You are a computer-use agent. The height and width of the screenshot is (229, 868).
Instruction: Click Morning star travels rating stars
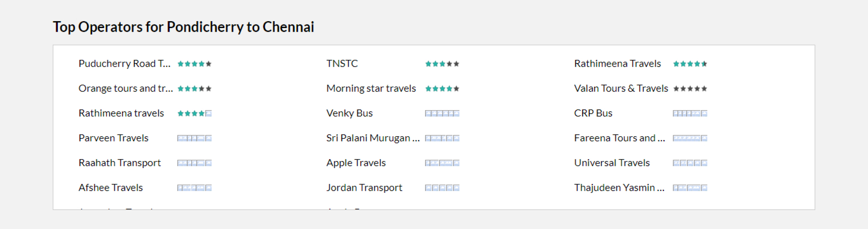442,89
